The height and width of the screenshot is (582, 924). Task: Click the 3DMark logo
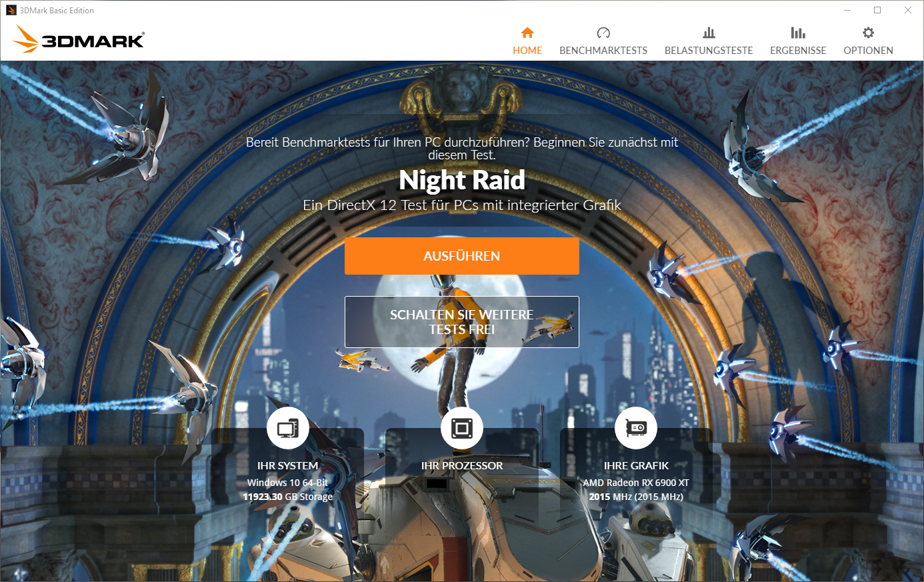[x=79, y=39]
